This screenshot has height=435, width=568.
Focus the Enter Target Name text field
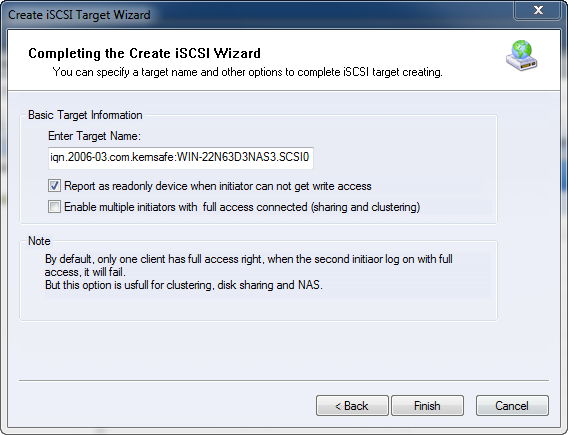[181, 158]
